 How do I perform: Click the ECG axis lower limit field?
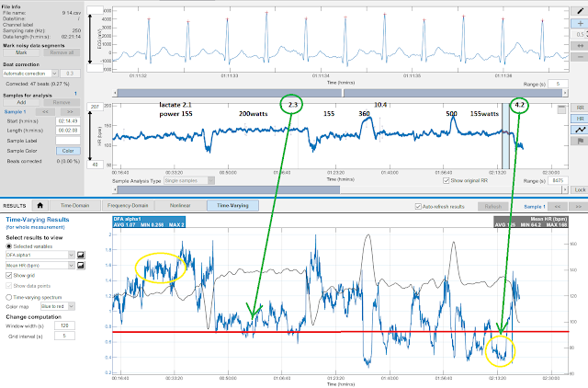click(x=95, y=68)
